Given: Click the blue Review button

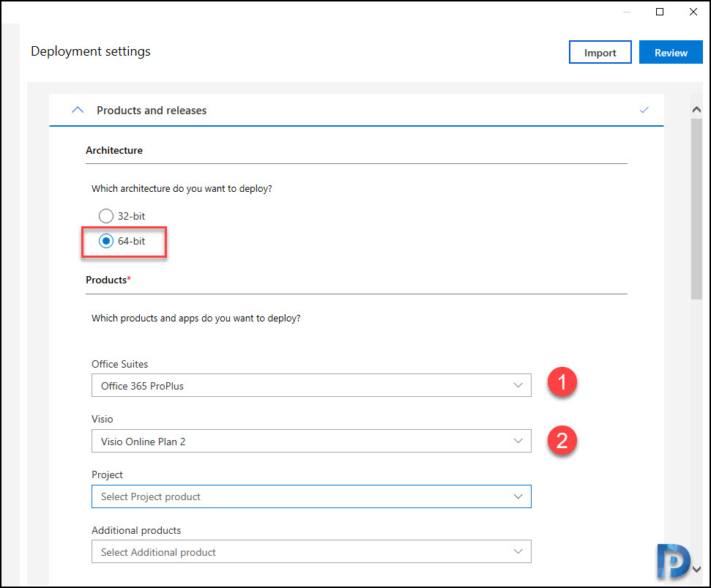Looking at the screenshot, I should 671,52.
